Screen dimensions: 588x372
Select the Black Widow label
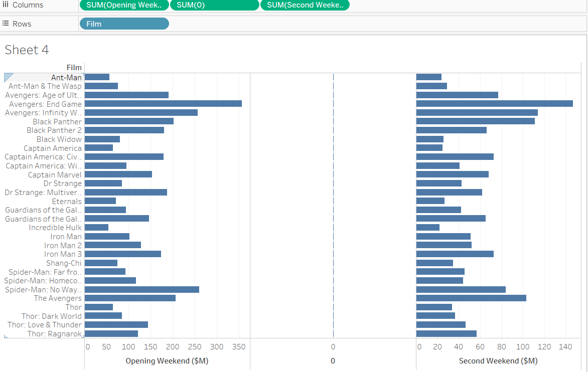pyautogui.click(x=59, y=139)
